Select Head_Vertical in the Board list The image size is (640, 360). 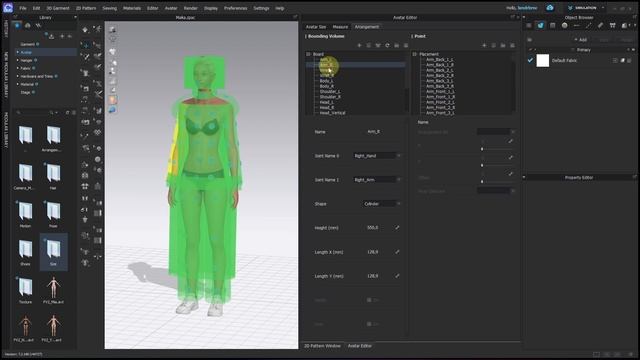(x=332, y=113)
